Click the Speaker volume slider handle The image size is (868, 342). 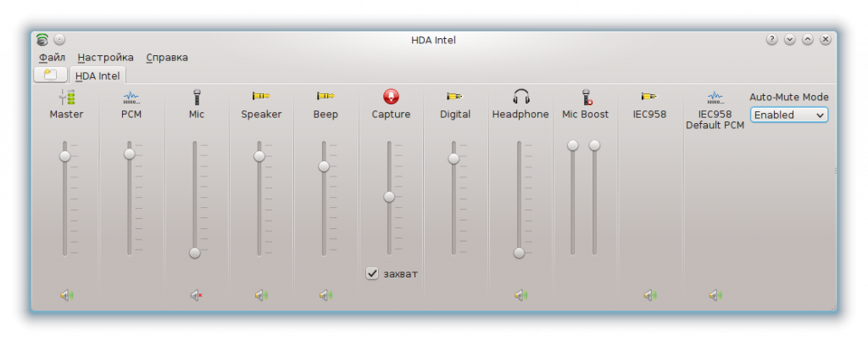pos(259,156)
